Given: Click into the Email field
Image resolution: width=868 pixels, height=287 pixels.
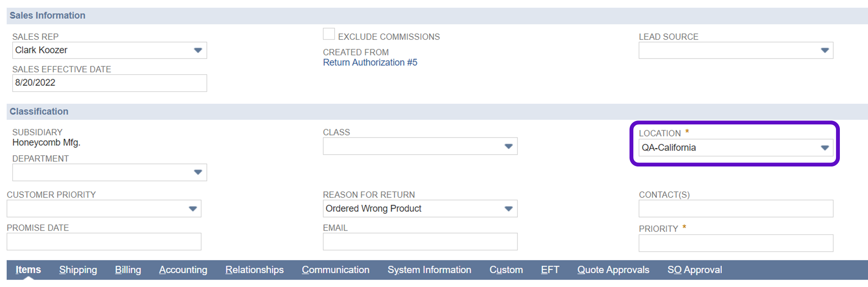Looking at the screenshot, I should (x=420, y=241).
